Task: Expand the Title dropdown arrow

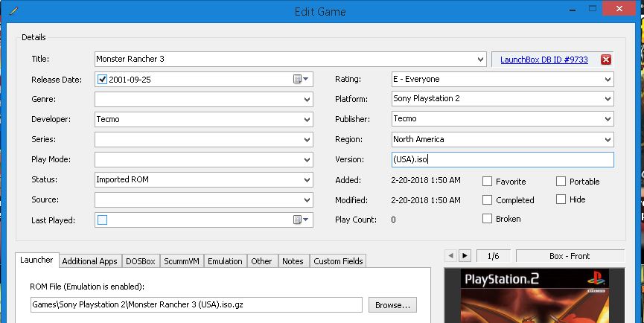Action: pos(480,60)
